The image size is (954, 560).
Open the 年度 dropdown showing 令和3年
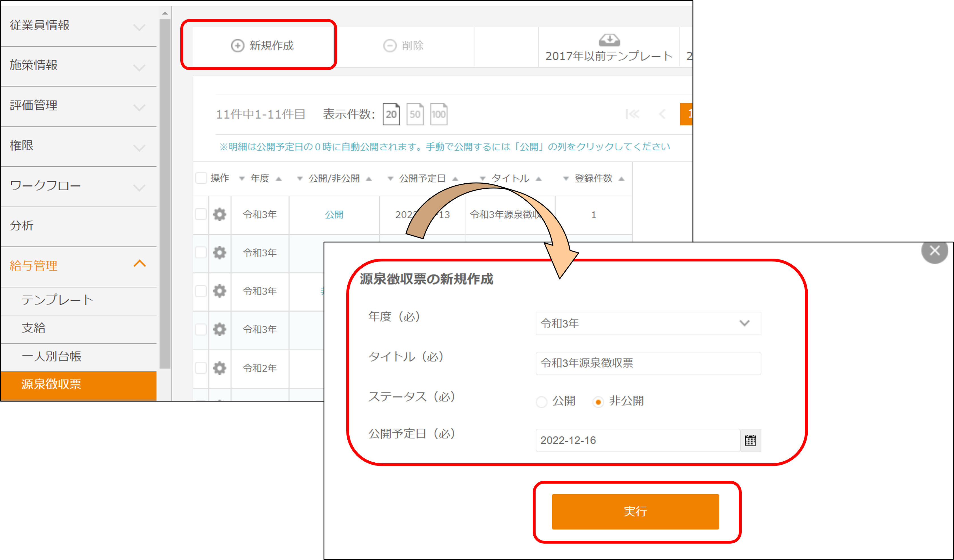point(648,323)
